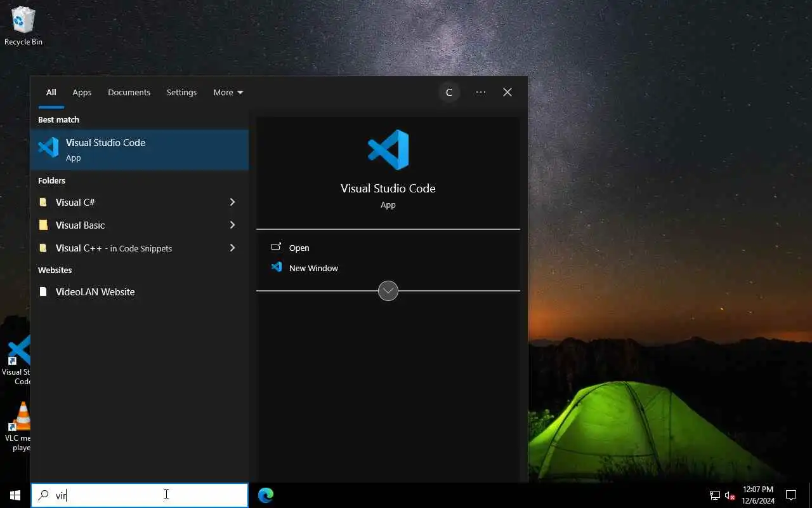Click the user account circle labeled C
812x508 pixels.
[x=449, y=92]
